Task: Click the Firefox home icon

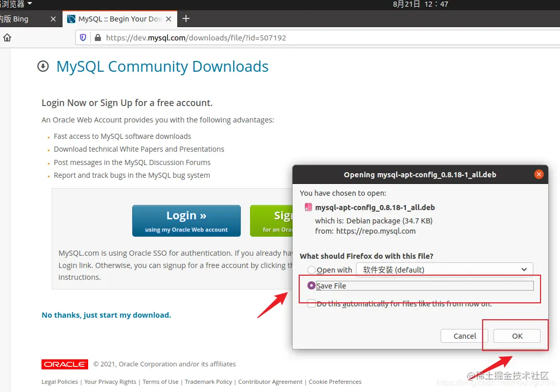Action: (7, 37)
